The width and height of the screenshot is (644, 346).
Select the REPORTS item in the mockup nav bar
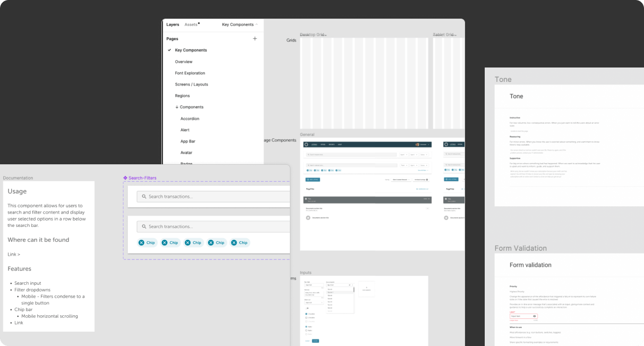332,144
